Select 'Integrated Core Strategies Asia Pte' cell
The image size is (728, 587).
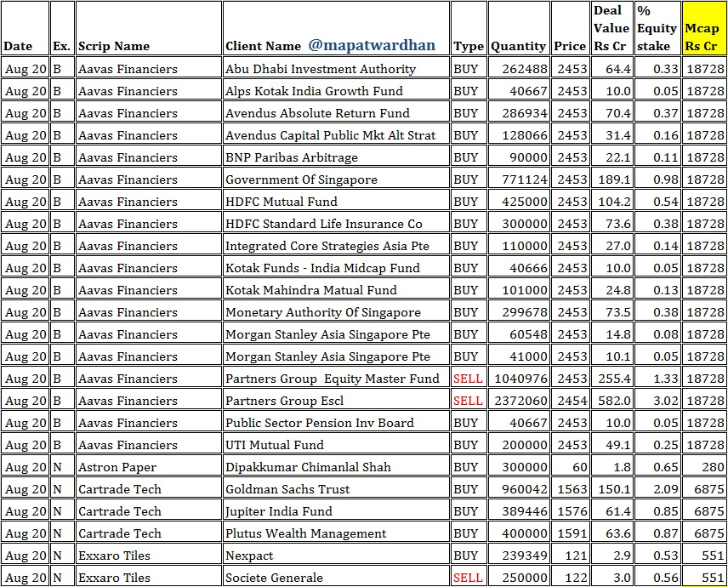pyautogui.click(x=336, y=246)
